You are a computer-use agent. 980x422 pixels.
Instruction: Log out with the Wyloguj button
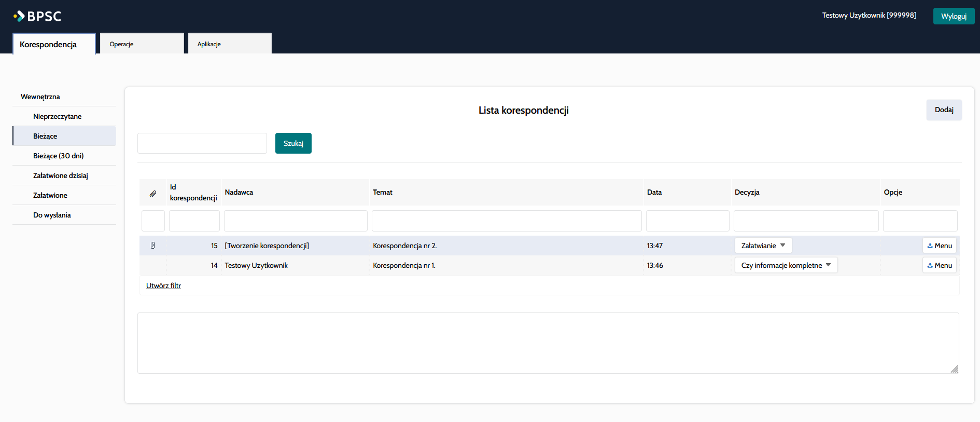point(954,16)
